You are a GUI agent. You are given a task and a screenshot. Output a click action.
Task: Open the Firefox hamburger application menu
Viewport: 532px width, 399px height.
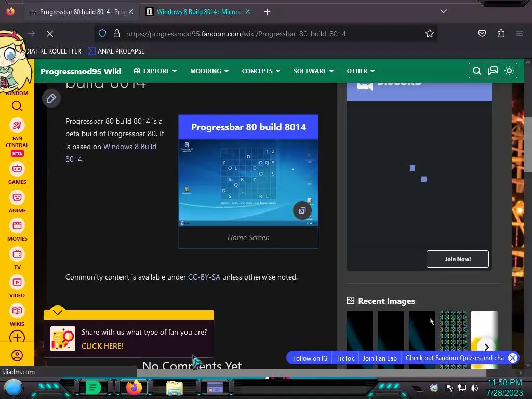click(x=520, y=33)
